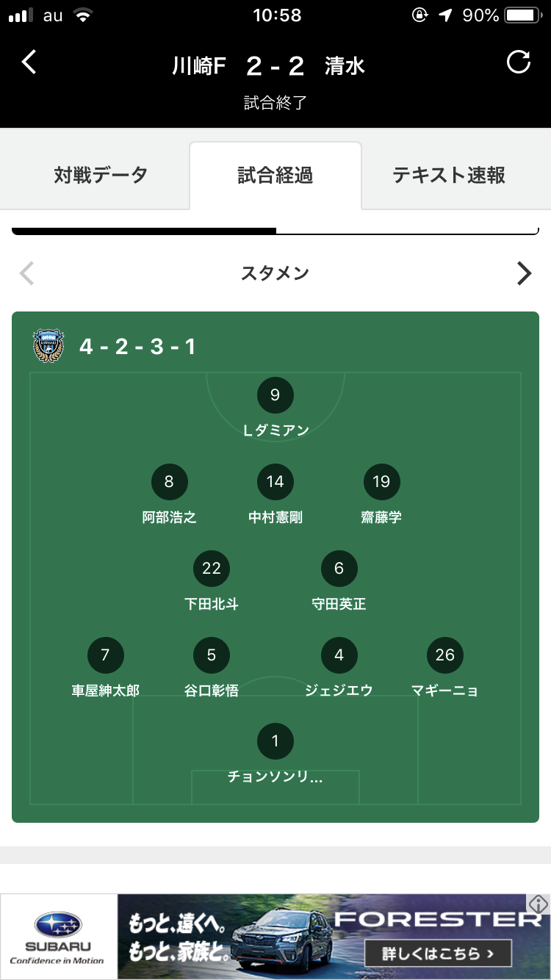Open the 対戦データ tab
The height and width of the screenshot is (980, 551).
click(x=101, y=175)
